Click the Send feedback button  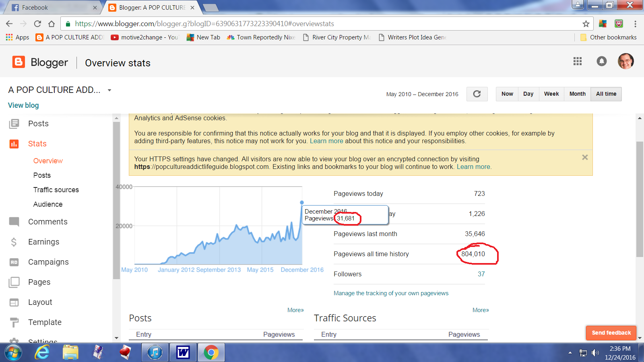click(x=611, y=333)
